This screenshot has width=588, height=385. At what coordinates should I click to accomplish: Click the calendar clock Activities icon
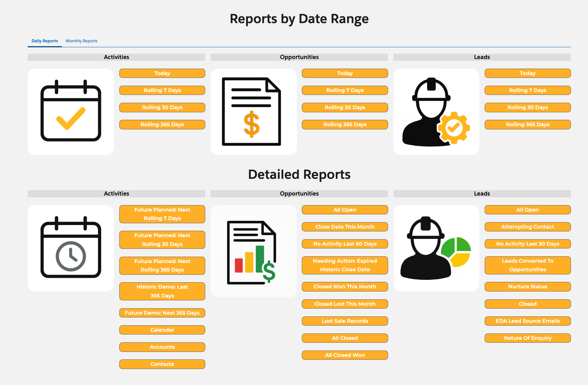pyautogui.click(x=71, y=248)
